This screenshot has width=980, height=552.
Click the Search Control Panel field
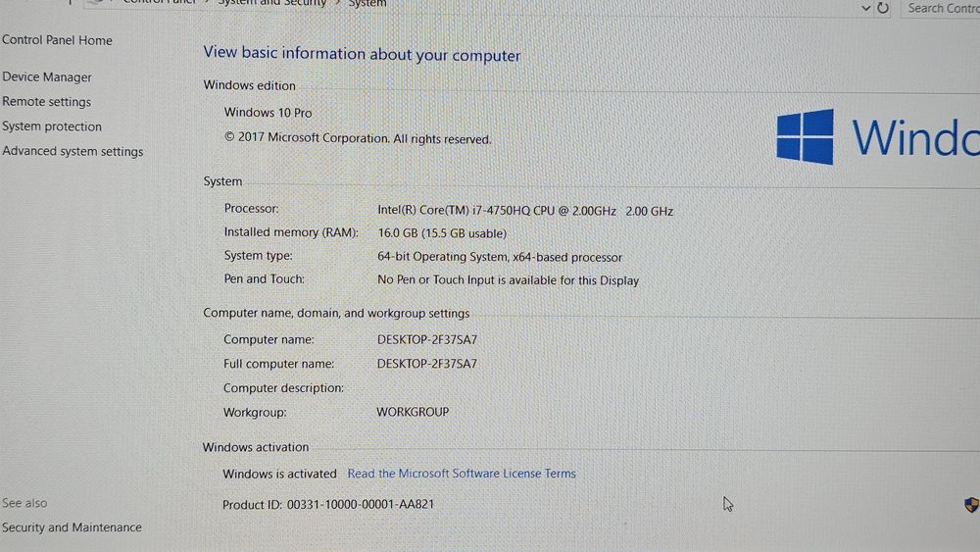click(x=941, y=8)
